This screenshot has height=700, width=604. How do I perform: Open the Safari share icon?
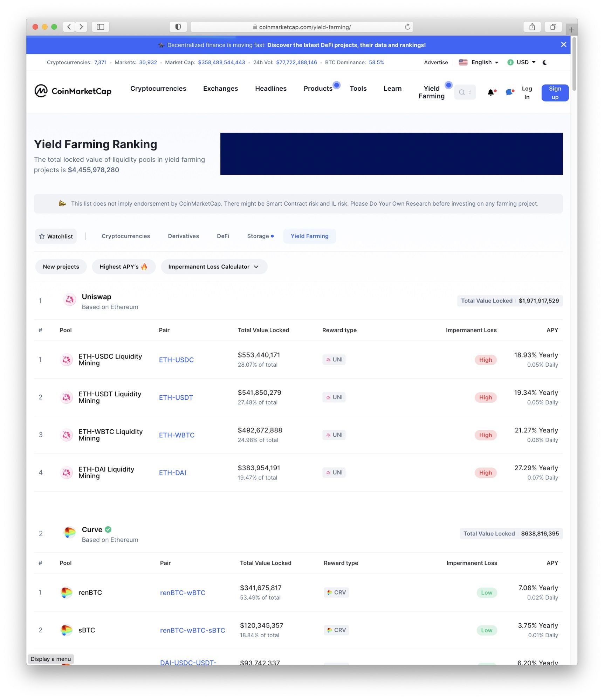(x=532, y=27)
